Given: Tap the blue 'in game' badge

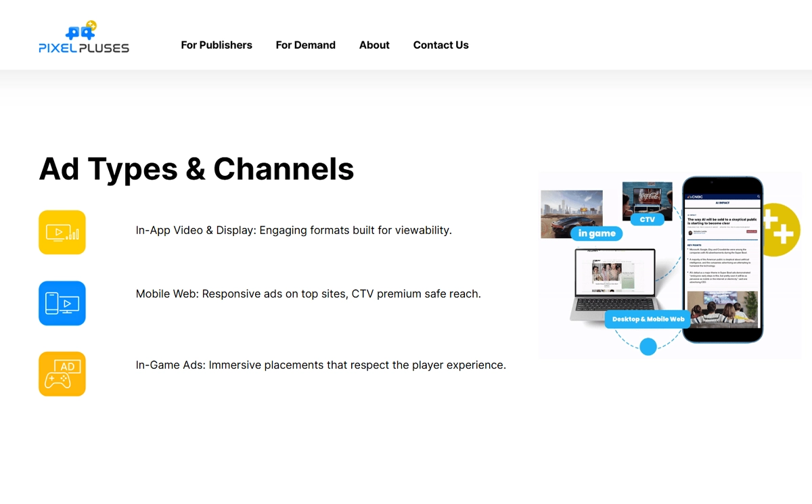Looking at the screenshot, I should point(596,233).
